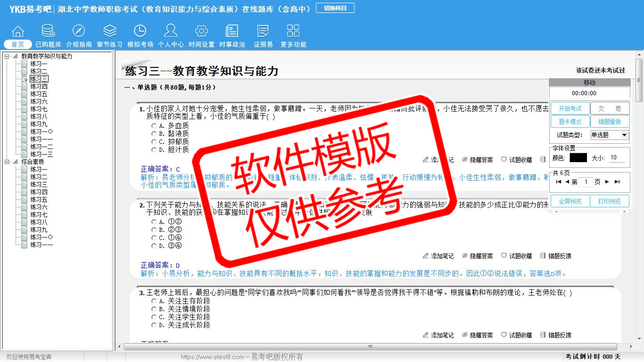Select option A. 多血质 in question 1
The width and height of the screenshot is (644, 362).
(154, 126)
